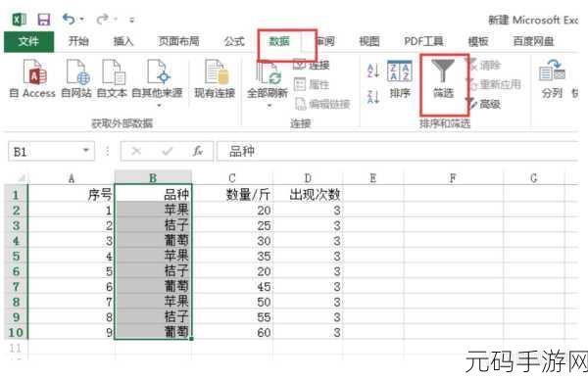Click the select-all corner of the sheet

[x=17, y=177]
